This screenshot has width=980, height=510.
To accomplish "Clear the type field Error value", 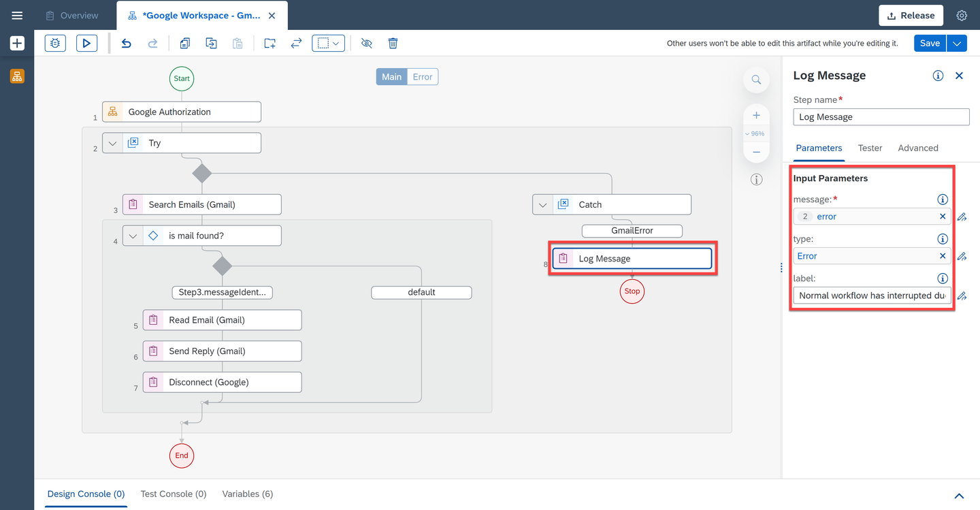I will (x=943, y=256).
